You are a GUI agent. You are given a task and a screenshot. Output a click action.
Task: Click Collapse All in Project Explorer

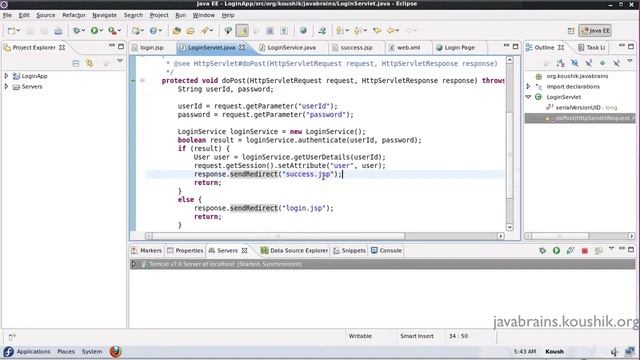click(76, 63)
